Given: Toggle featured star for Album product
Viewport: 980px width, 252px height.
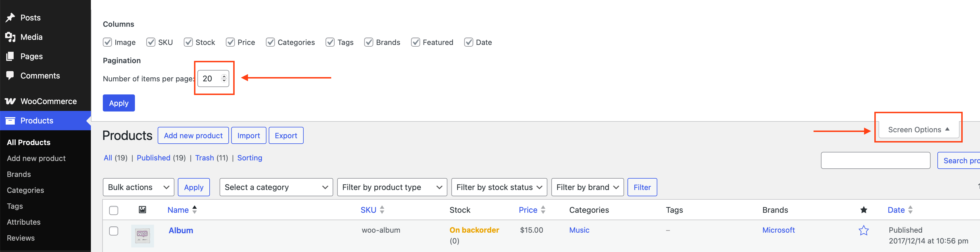Looking at the screenshot, I should coord(864,230).
